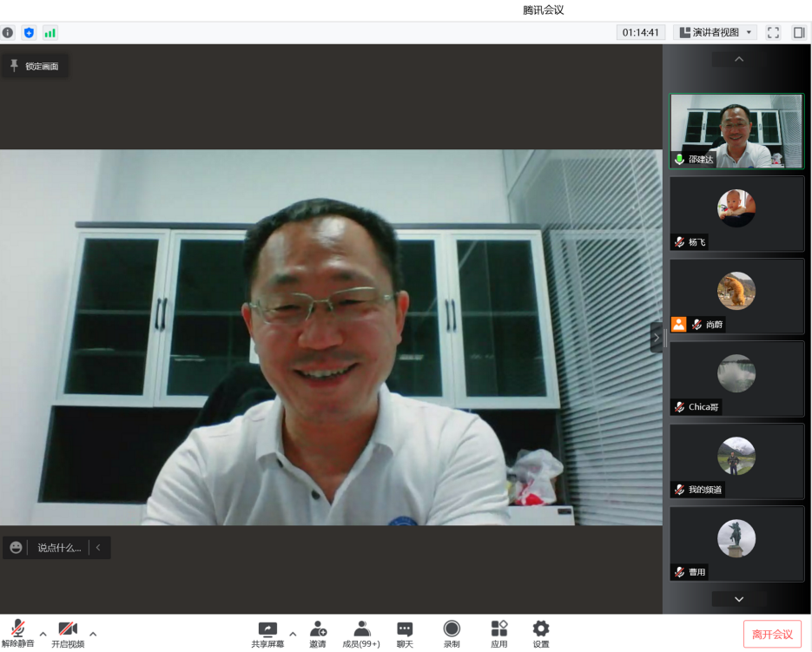812x652 pixels.
Task: Open the meeting info icon
Action: coord(8,33)
